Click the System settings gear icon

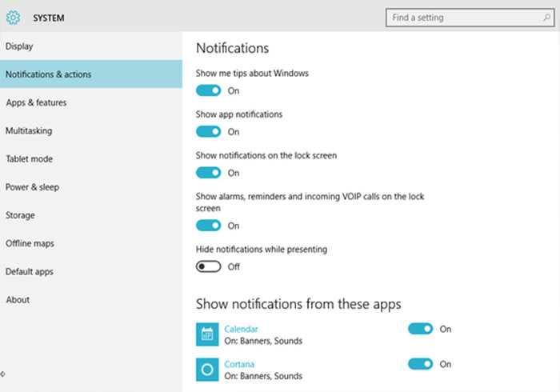tap(13, 17)
